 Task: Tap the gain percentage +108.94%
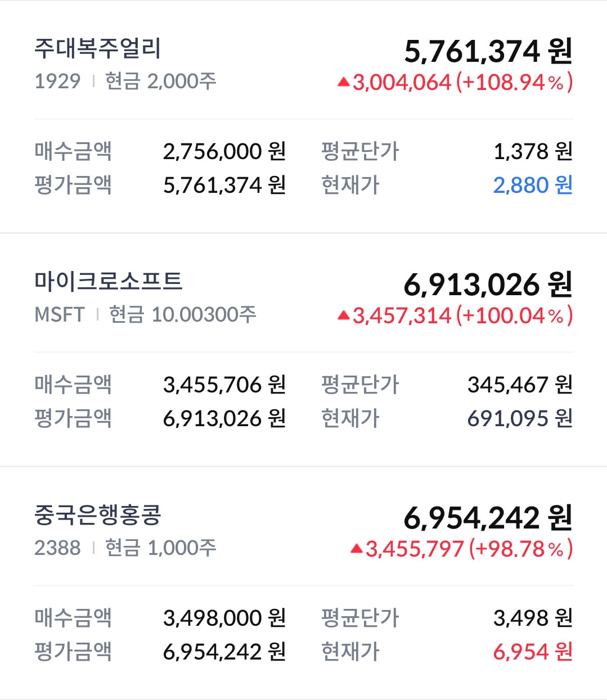[514, 83]
